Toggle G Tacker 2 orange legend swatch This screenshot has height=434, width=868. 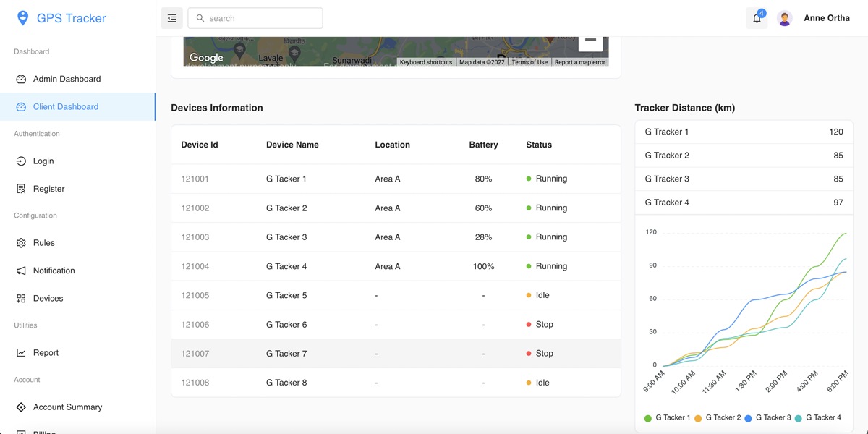point(698,418)
